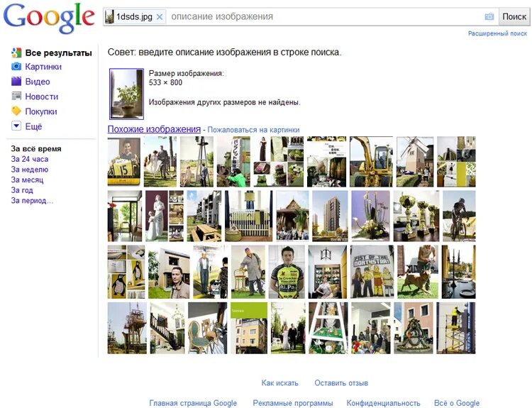This screenshot has width=532, height=408.
Task: Expand the За период… custom range
Action: point(32,201)
